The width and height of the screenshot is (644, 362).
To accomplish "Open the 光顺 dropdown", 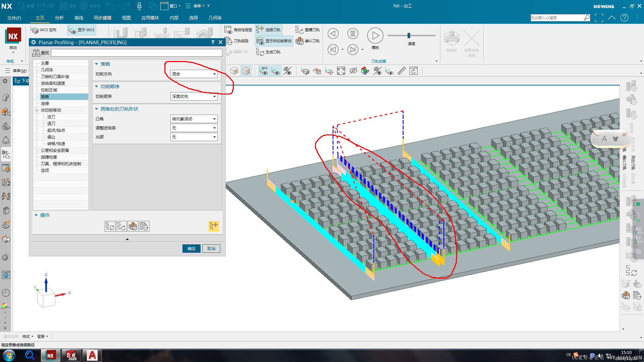I will tap(194, 137).
